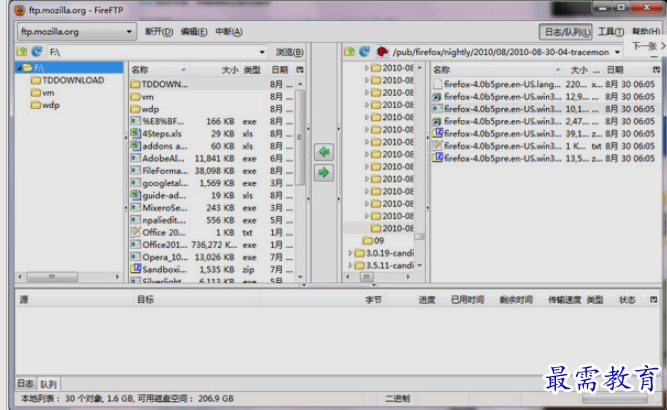Click the download left green arrow button

[324, 152]
